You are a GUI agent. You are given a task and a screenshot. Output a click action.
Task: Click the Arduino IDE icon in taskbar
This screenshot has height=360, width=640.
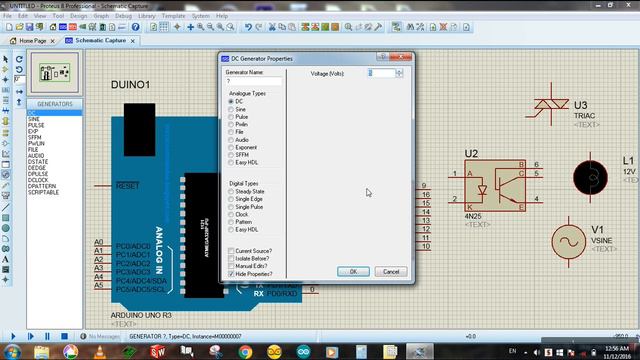pyautogui.click(x=303, y=351)
